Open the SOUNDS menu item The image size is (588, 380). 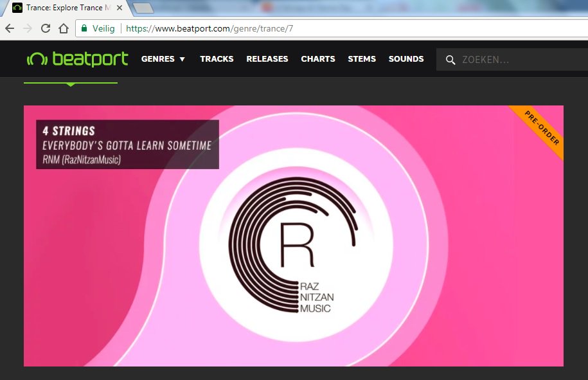pyautogui.click(x=406, y=59)
